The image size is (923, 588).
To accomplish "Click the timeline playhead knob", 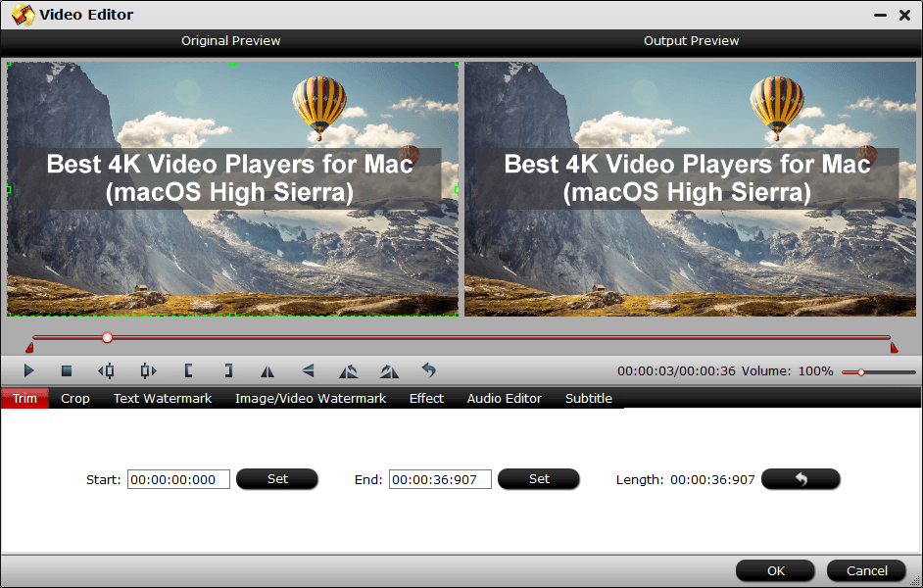I will (x=107, y=338).
